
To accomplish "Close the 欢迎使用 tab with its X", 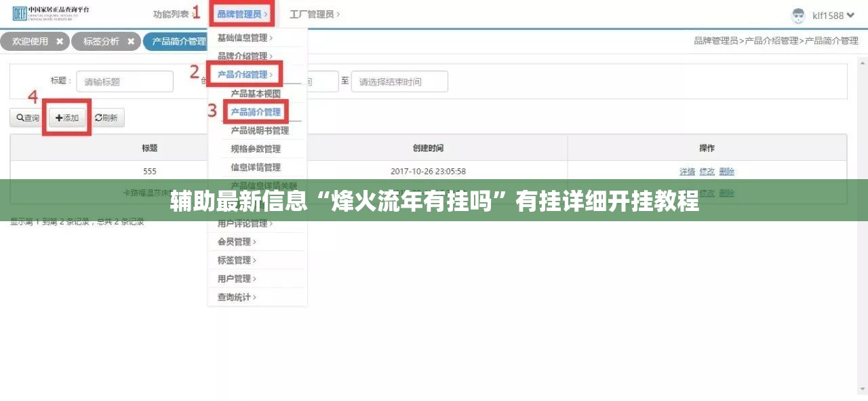I will [60, 41].
